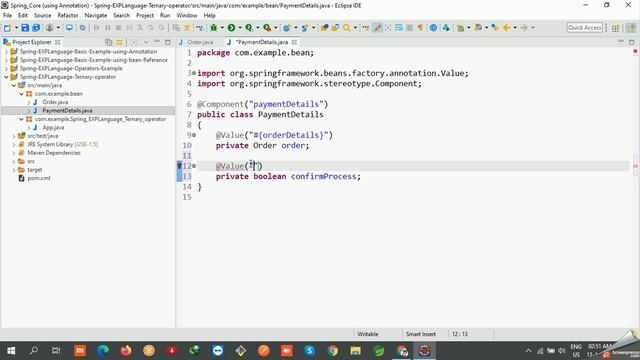Viewport: 640px width, 360px height.
Task: Expand Spring-EXPLanguage-Operators-Example project
Action: (x=6, y=69)
